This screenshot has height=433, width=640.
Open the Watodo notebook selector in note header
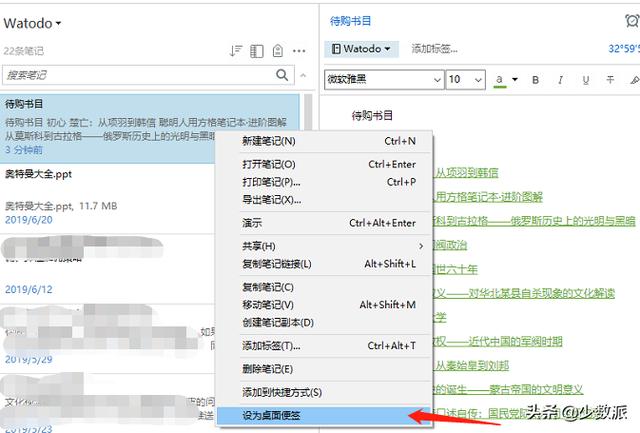point(361,49)
